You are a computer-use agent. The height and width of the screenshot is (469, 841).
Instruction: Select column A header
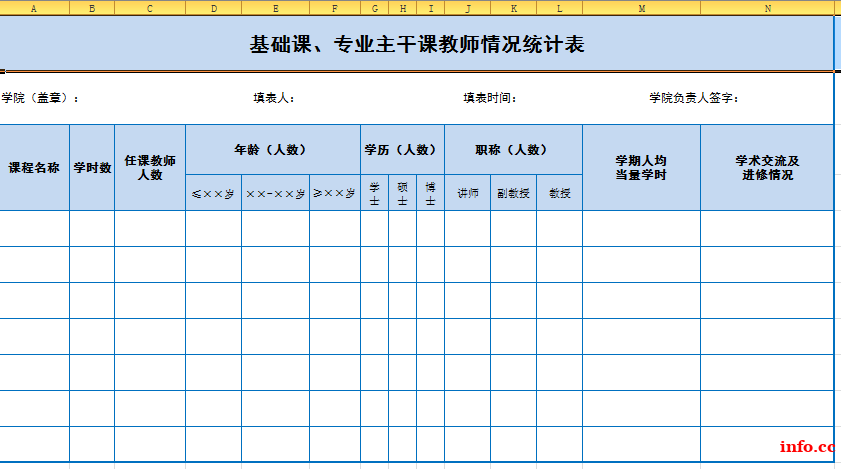(x=35, y=8)
